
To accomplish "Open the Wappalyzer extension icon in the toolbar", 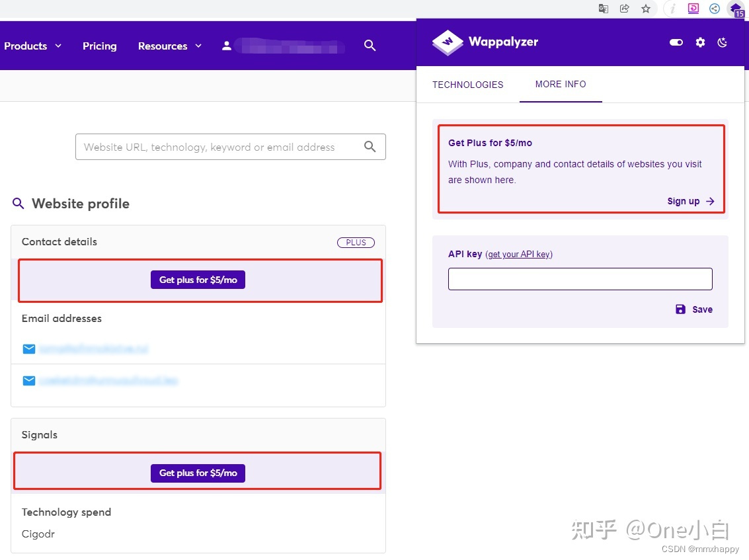I will [736, 9].
